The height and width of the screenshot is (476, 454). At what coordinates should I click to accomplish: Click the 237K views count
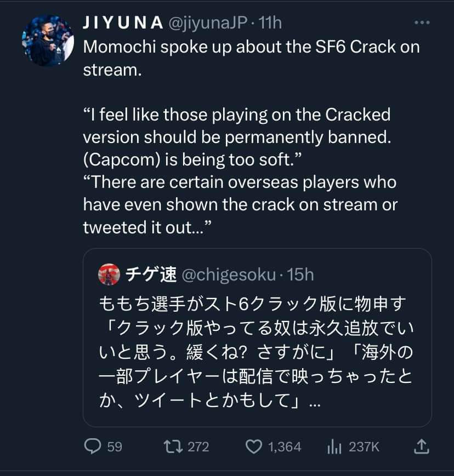pos(364,447)
